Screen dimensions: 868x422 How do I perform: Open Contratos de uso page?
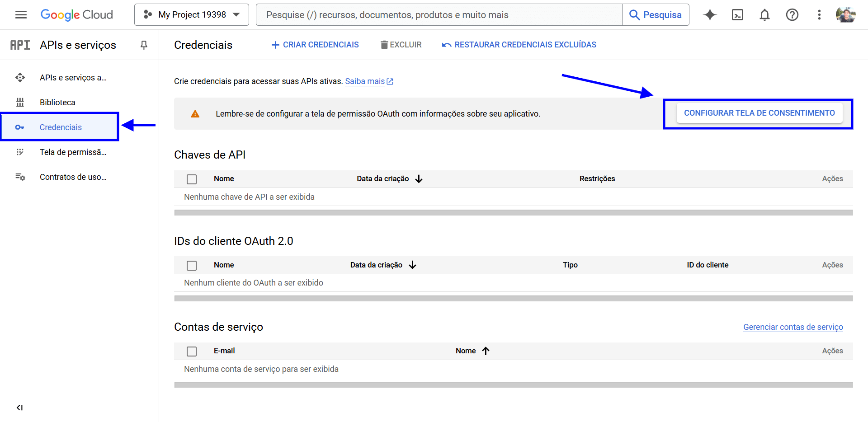(73, 177)
